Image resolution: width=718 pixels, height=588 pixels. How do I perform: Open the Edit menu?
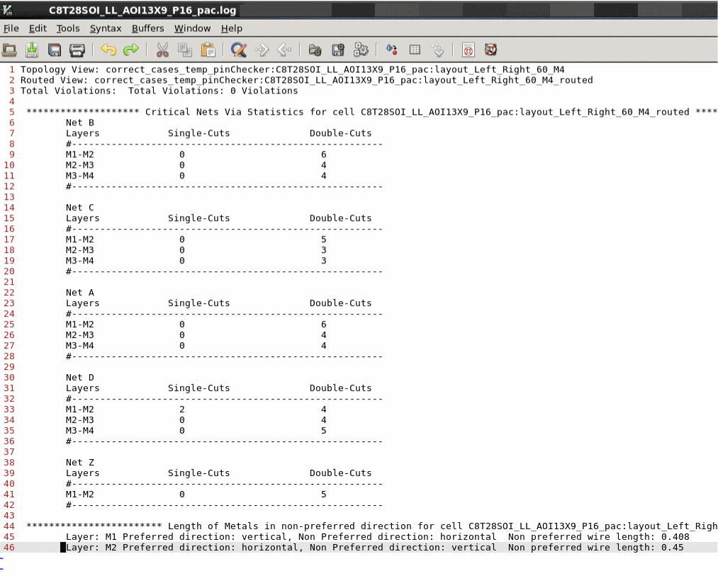[38, 28]
